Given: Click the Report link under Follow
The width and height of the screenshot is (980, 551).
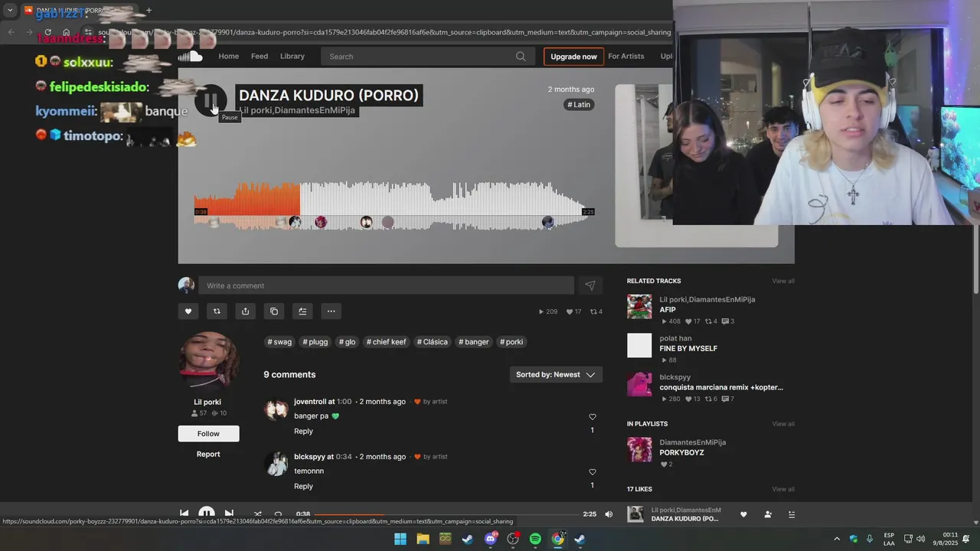Looking at the screenshot, I should click(x=208, y=454).
